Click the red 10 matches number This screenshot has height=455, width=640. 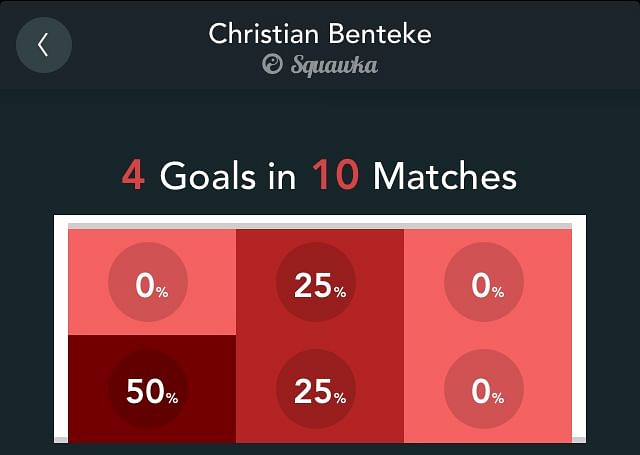click(336, 175)
